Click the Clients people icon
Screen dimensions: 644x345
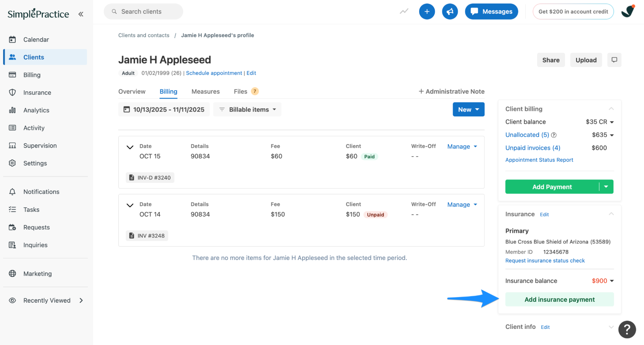click(12, 57)
